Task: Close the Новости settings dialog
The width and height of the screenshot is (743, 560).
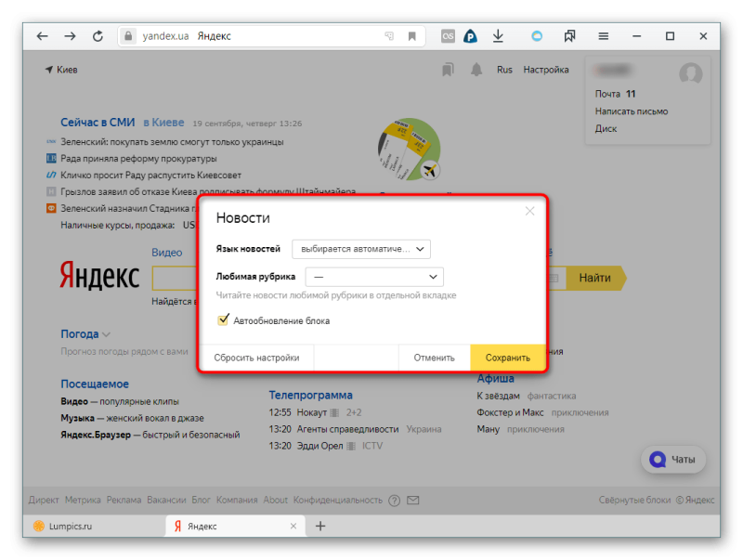Action: (529, 212)
